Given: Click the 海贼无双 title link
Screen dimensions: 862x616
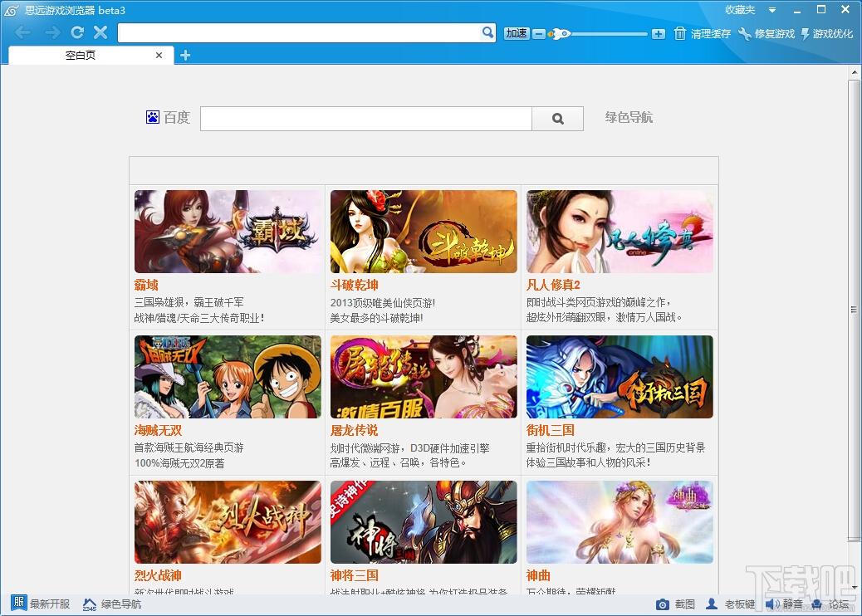Looking at the screenshot, I should (158, 430).
